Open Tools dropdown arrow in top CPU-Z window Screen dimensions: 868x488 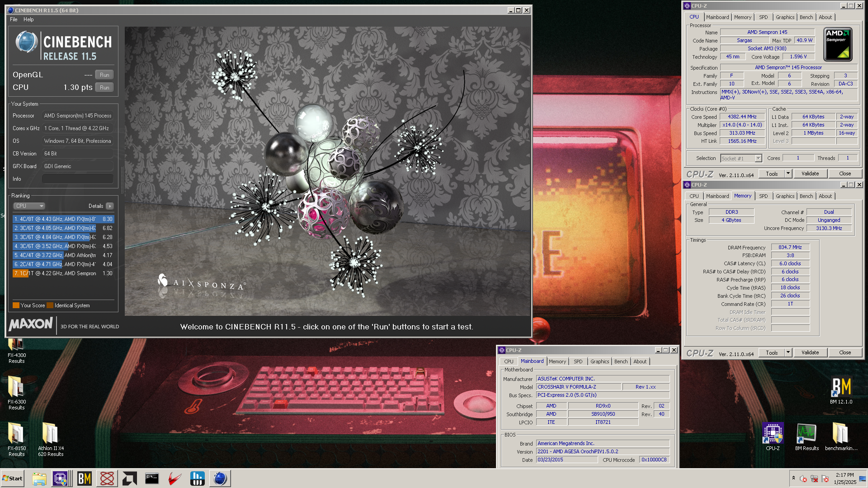[788, 174]
